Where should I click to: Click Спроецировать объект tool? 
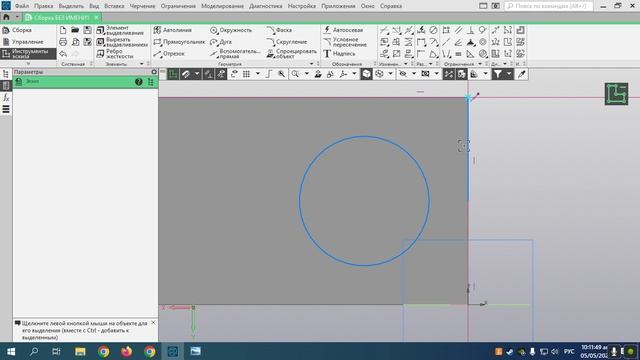click(291, 53)
